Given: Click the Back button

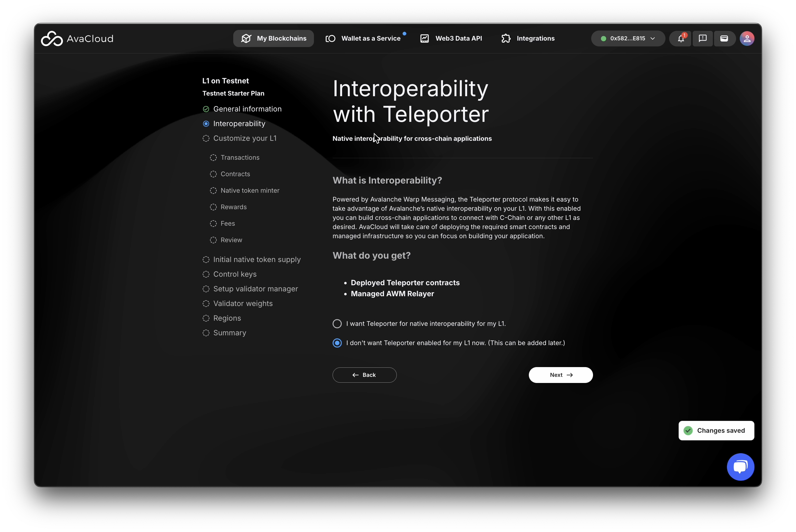Looking at the screenshot, I should (x=364, y=375).
